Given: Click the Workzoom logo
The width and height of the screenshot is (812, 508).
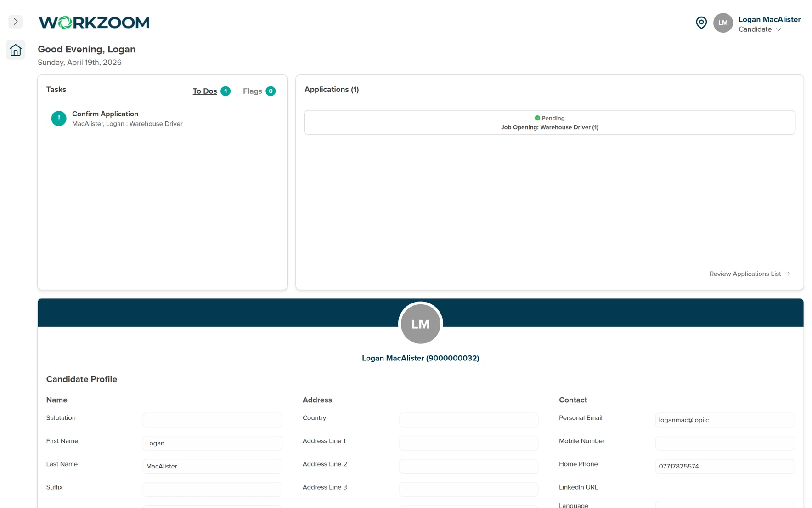Looking at the screenshot, I should click(x=94, y=23).
